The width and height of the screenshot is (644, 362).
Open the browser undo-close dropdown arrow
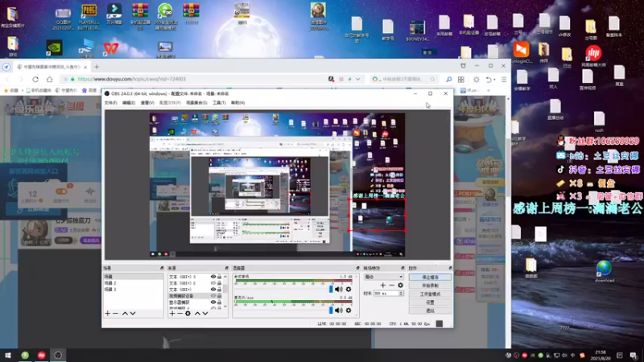(x=494, y=79)
